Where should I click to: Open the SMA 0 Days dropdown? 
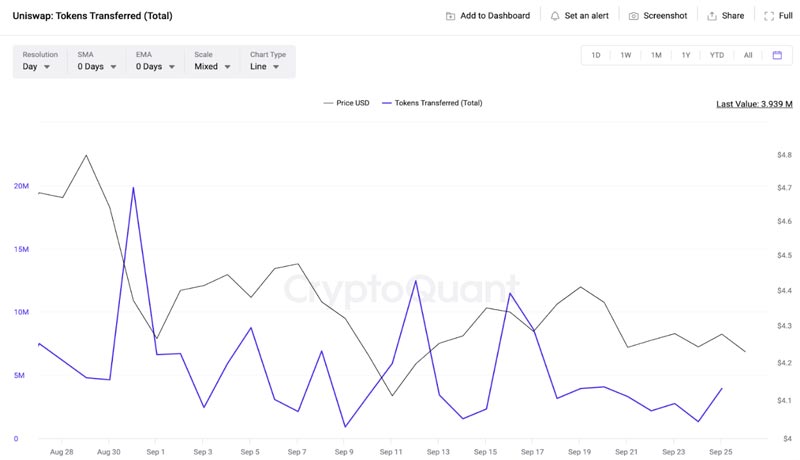pyautogui.click(x=96, y=61)
